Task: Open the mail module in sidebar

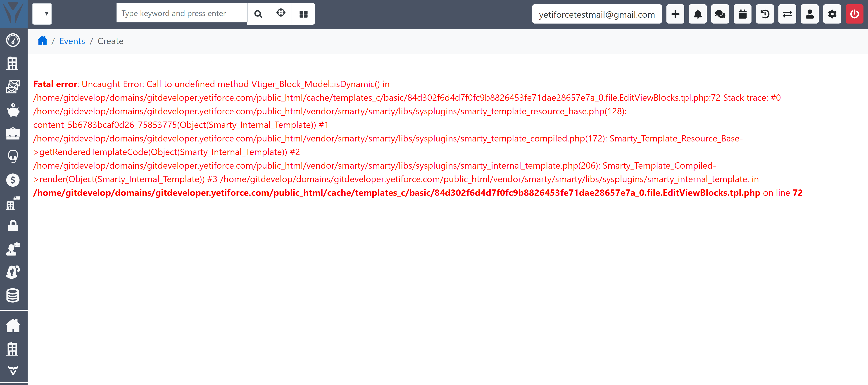Action: [x=13, y=87]
